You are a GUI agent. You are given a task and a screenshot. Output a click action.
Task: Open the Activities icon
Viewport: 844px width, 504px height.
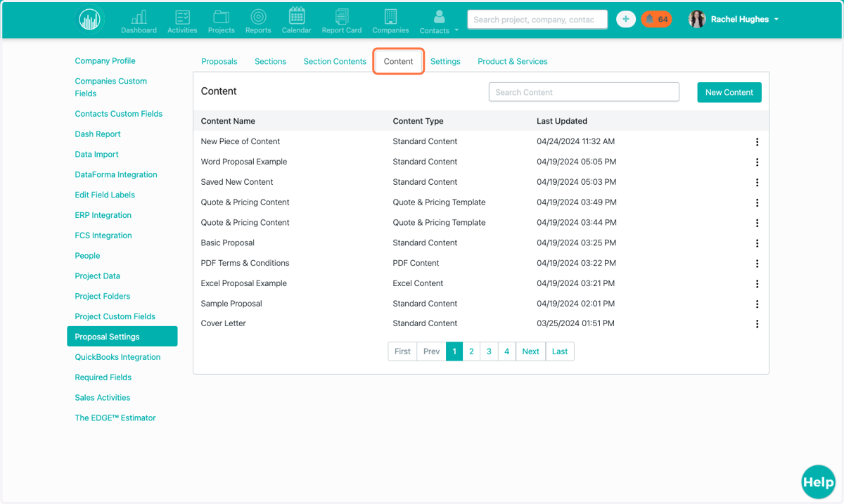coord(182,21)
